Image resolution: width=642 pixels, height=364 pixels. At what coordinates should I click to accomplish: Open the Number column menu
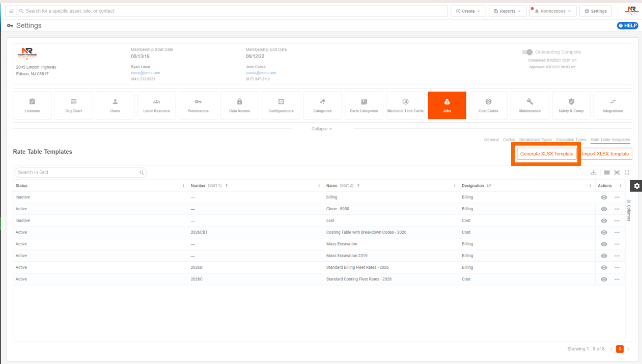pyautogui.click(x=319, y=186)
